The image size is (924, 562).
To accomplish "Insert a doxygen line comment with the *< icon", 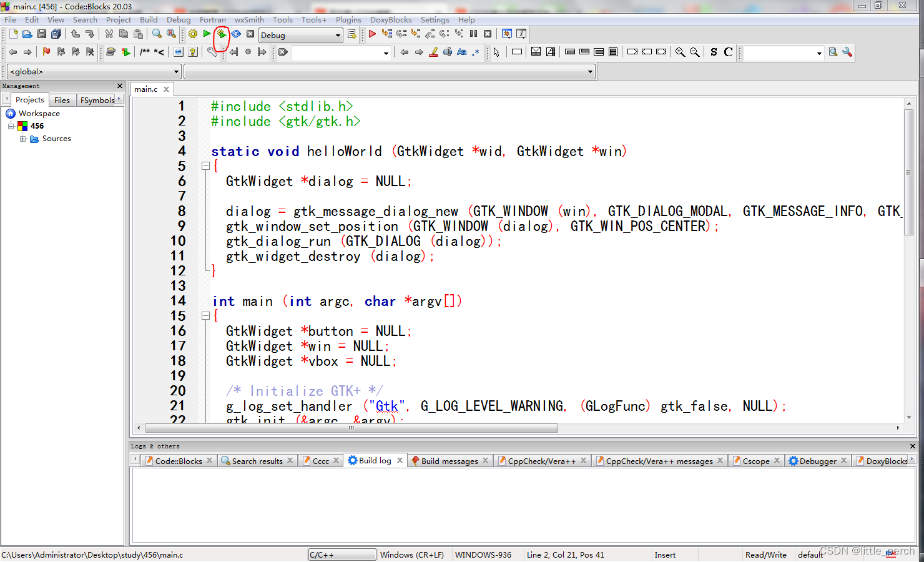I will coord(159,52).
